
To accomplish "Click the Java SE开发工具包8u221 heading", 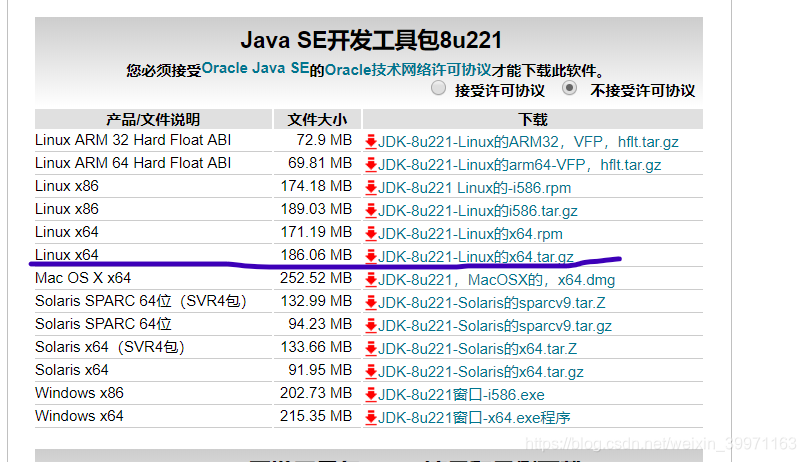I will coord(371,40).
